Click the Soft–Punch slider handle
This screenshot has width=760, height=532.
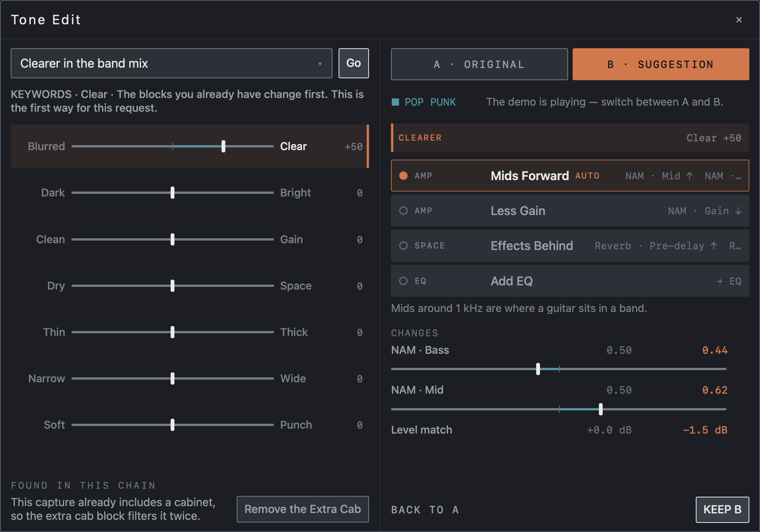(x=173, y=425)
